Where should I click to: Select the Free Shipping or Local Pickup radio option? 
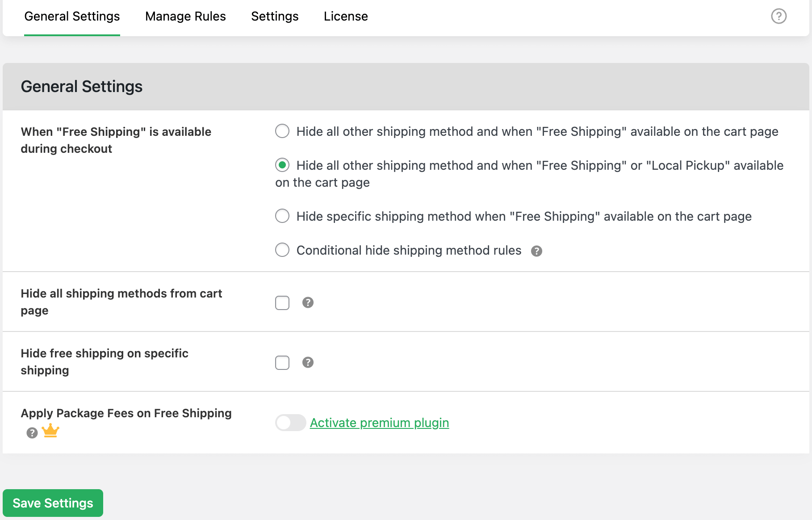click(x=282, y=165)
